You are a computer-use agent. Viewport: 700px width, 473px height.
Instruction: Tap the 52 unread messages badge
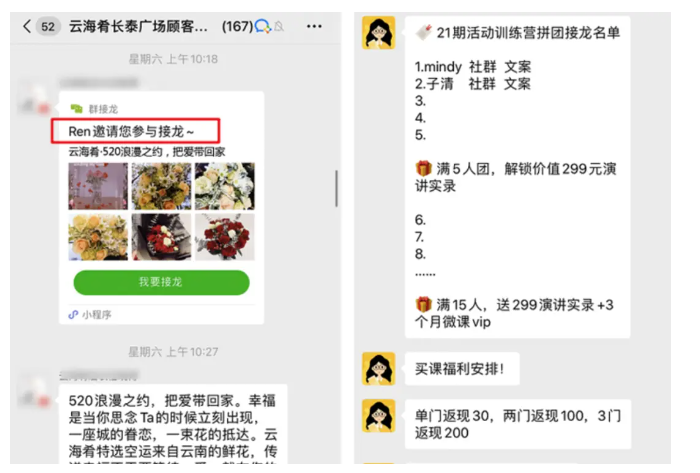click(x=48, y=27)
